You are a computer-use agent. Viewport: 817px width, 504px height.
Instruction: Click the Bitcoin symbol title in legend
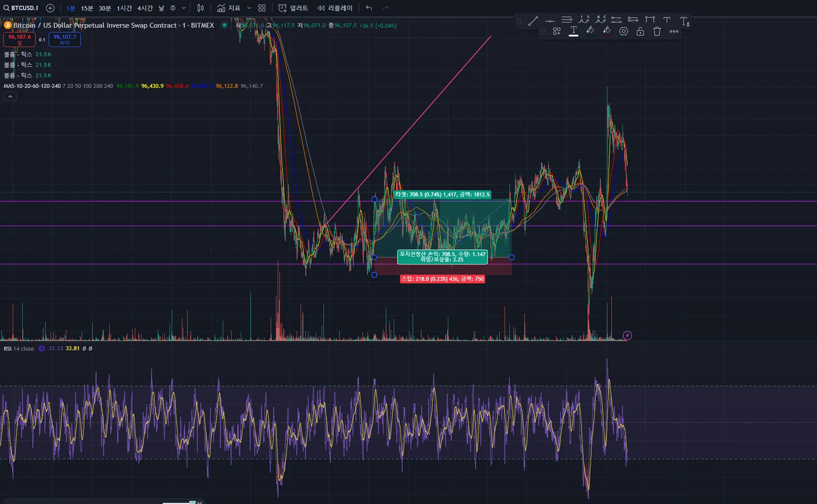tap(113, 25)
